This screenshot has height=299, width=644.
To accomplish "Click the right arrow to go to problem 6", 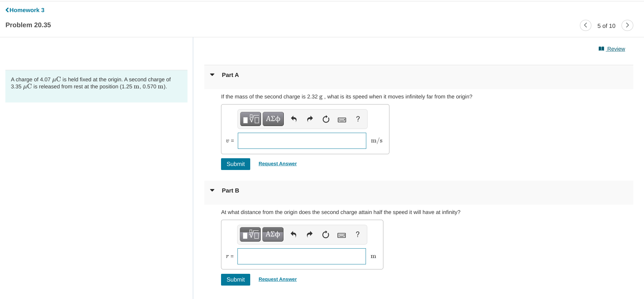I will click(627, 25).
